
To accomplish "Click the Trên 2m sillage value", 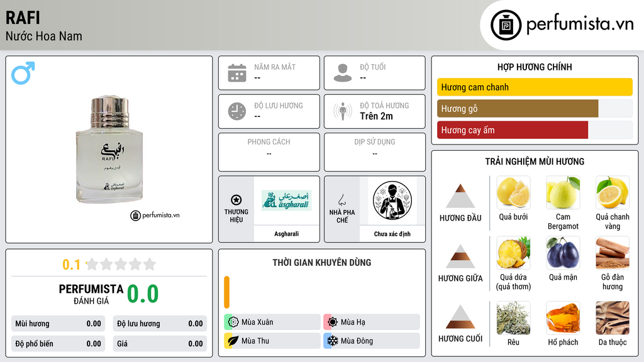I will (x=376, y=116).
